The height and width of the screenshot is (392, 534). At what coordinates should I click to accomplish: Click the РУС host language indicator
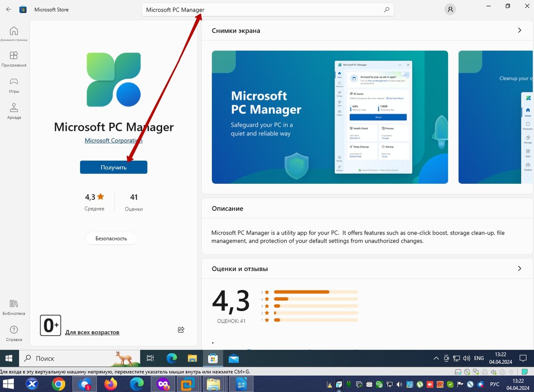pyautogui.click(x=494, y=384)
